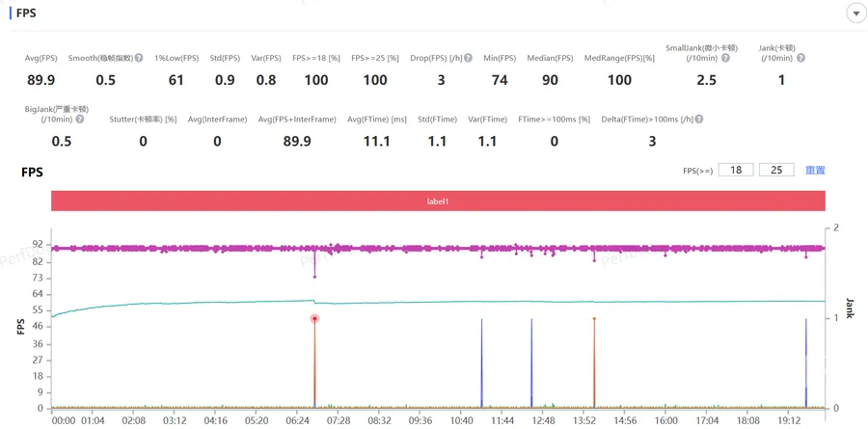Image resolution: width=868 pixels, height=429 pixels.
Task: Open BigJank(严重卡顿) help question mark
Action: coord(80,119)
